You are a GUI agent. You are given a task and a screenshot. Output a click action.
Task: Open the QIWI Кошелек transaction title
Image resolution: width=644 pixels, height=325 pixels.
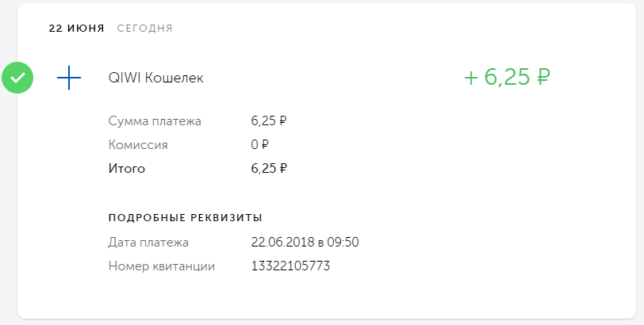pyautogui.click(x=155, y=78)
